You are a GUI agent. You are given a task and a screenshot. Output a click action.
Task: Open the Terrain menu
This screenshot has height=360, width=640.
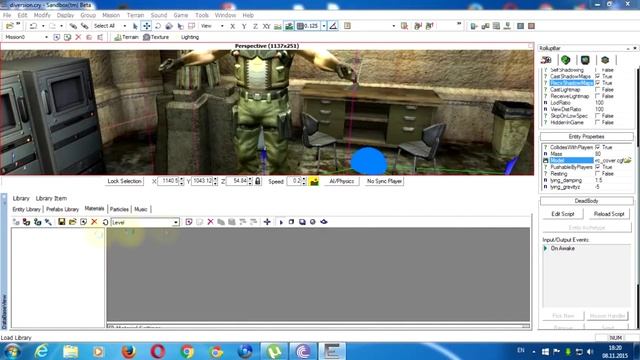click(136, 15)
